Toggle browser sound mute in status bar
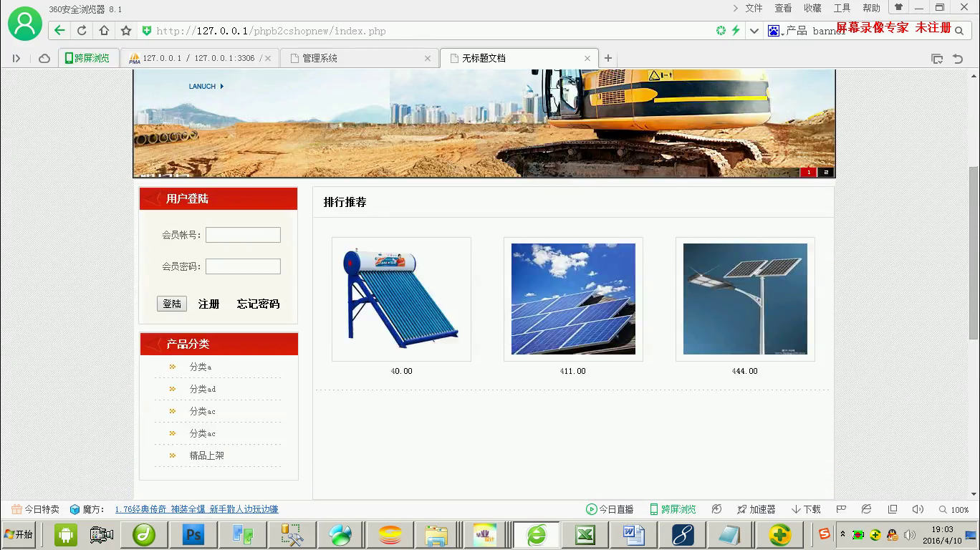This screenshot has height=550, width=980. click(918, 509)
